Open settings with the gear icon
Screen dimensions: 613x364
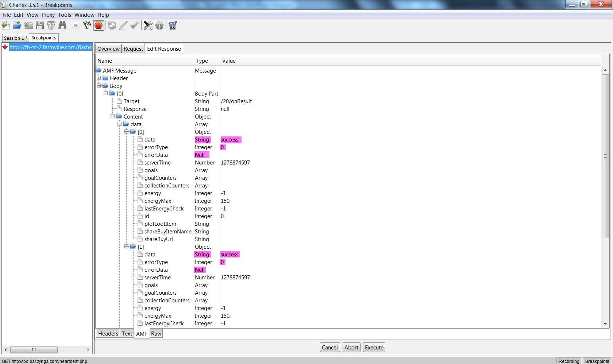coord(159,25)
